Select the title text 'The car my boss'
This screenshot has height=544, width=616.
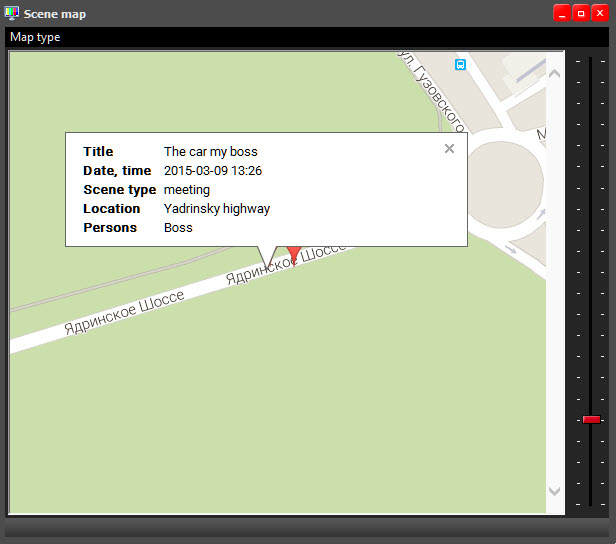coord(211,152)
